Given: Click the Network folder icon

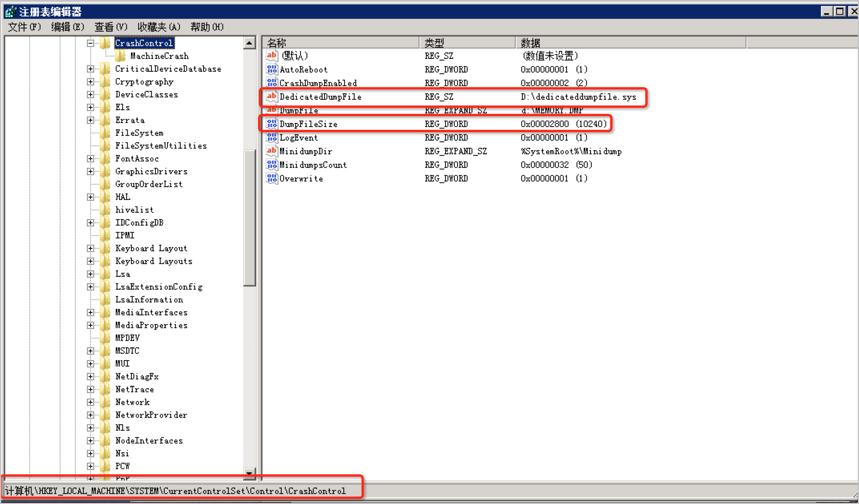Looking at the screenshot, I should click(x=105, y=402).
